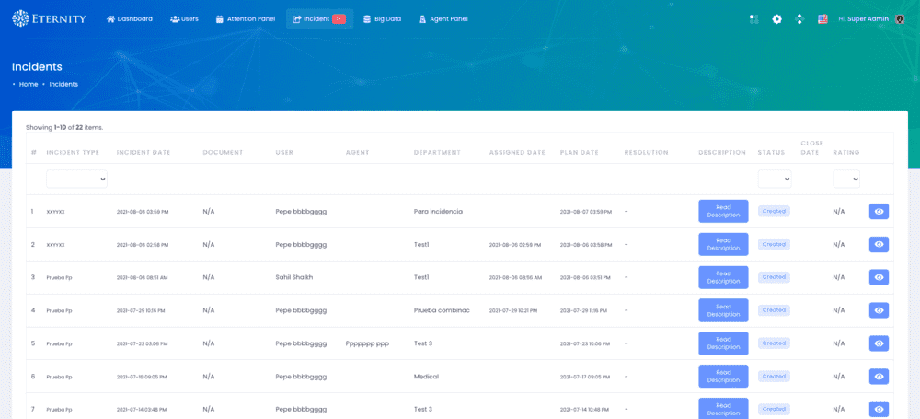View incident row 5 via eye icon
The width and height of the screenshot is (920, 419).
pyautogui.click(x=878, y=343)
